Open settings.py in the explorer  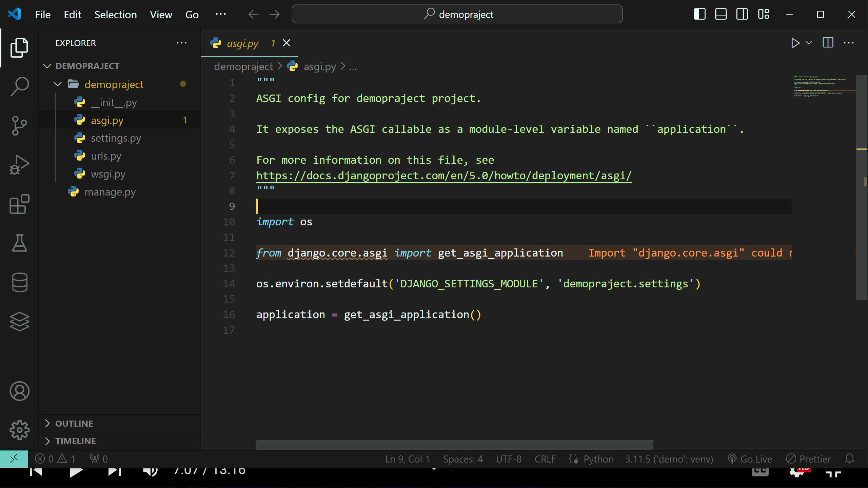coord(116,138)
